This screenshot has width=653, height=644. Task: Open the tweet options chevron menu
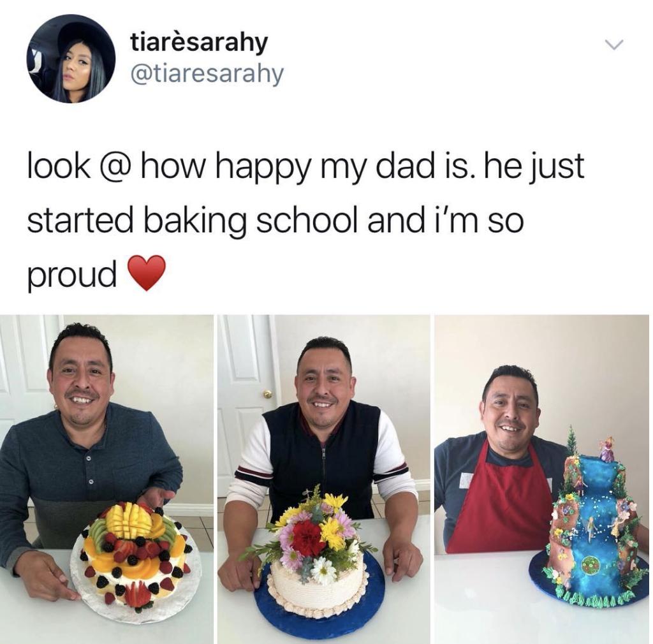coord(615,44)
